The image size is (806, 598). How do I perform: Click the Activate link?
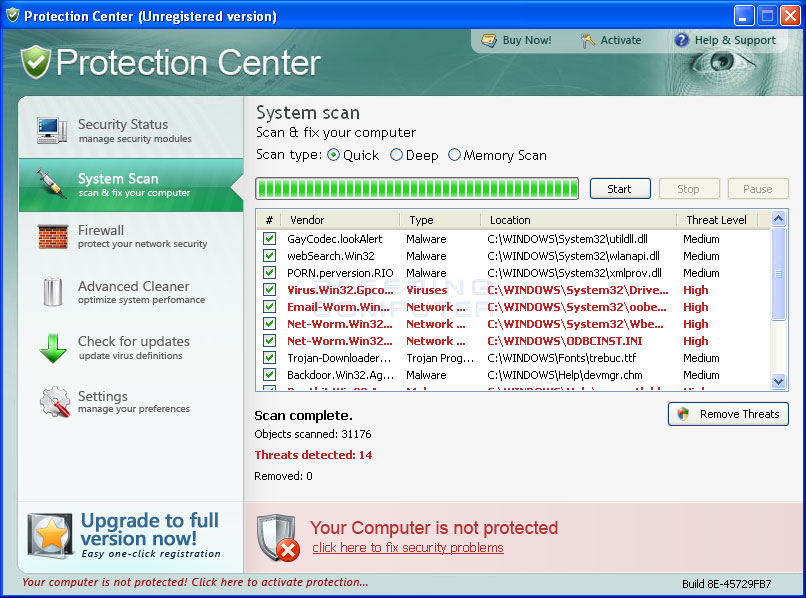click(x=620, y=40)
